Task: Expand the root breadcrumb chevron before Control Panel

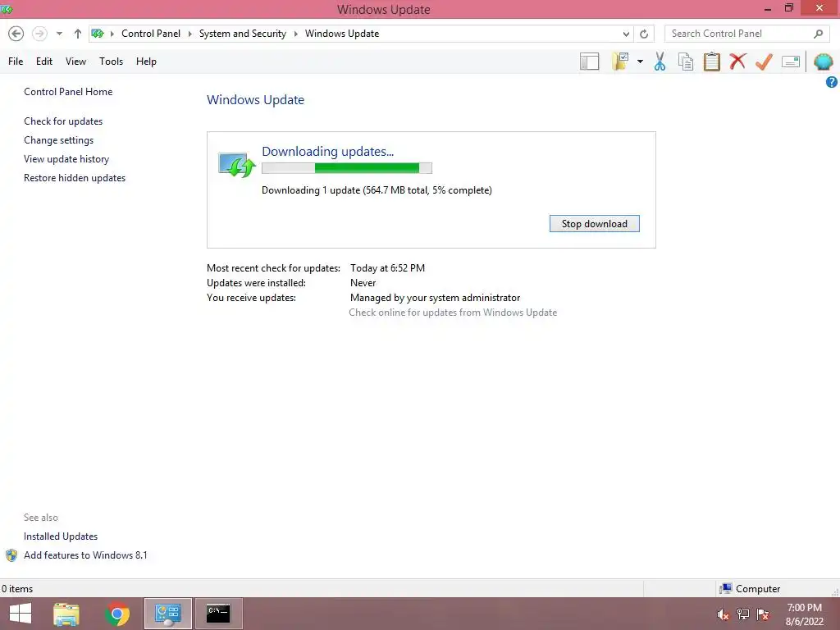Action: (x=112, y=34)
